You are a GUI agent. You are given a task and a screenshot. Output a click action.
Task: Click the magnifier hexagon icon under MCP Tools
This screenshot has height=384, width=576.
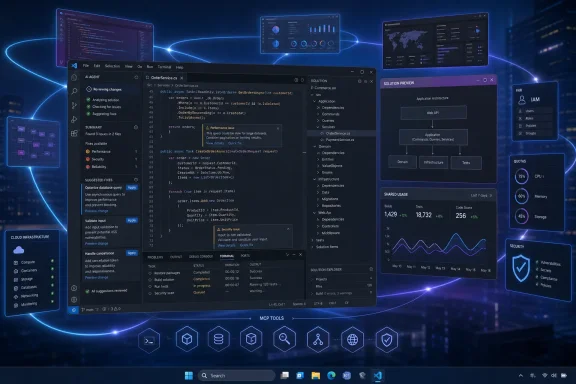[x=284, y=338]
